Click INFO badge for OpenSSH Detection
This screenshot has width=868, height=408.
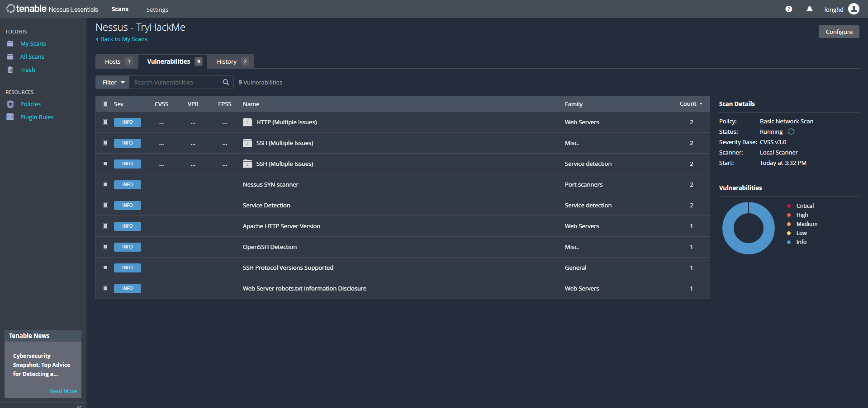128,247
